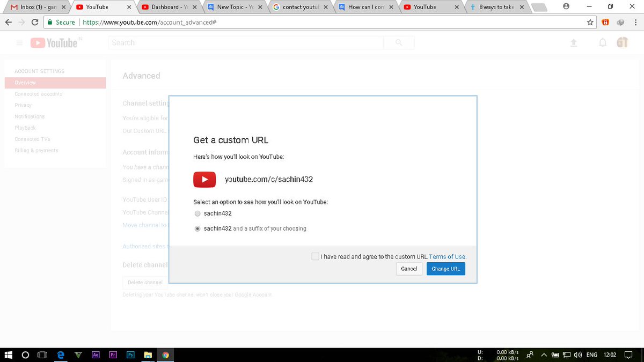This screenshot has height=362, width=644.
Task: Switch to the How can I contact tab
Action: (366, 7)
